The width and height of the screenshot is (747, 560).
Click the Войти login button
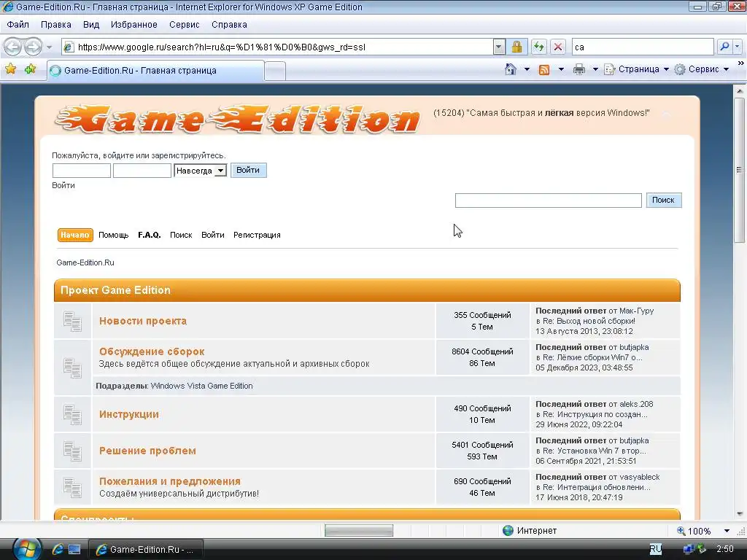click(x=248, y=170)
